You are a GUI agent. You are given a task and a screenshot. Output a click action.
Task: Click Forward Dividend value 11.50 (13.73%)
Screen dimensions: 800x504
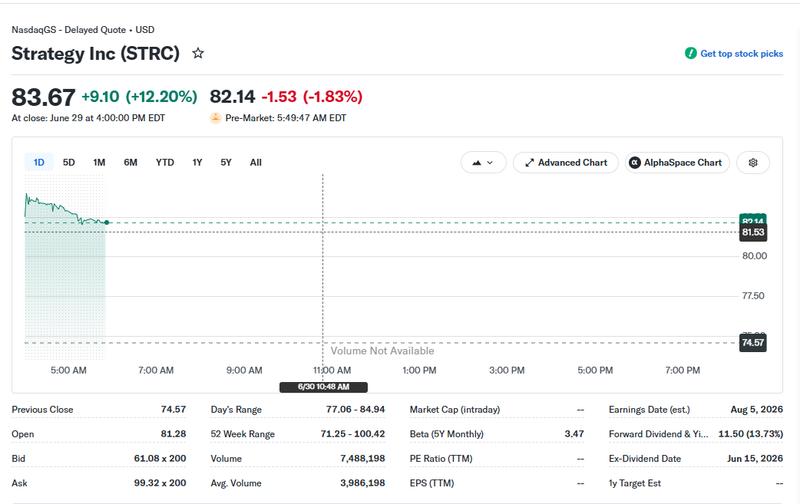coord(751,434)
